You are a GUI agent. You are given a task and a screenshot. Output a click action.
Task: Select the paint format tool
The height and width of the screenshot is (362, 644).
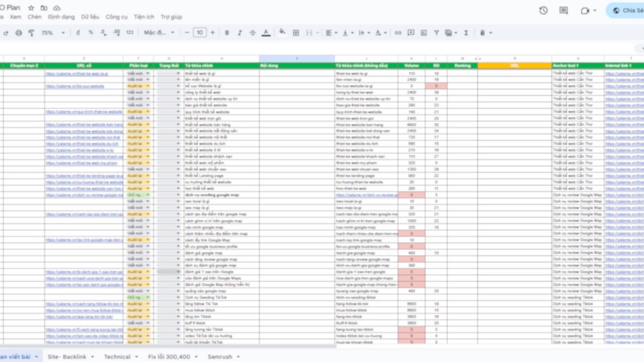pyautogui.click(x=30, y=32)
